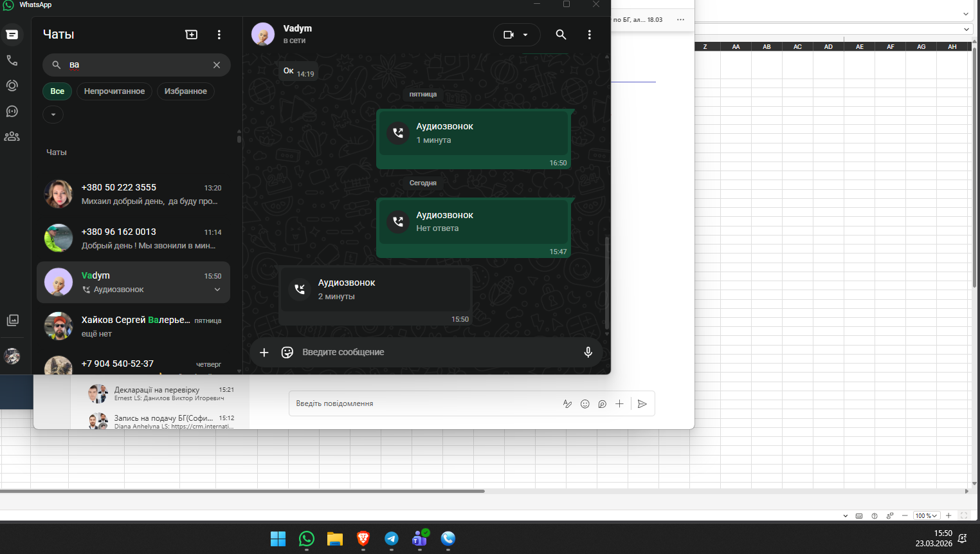Open Vadym's contact info from chat header
The image size is (980, 554).
(298, 34)
